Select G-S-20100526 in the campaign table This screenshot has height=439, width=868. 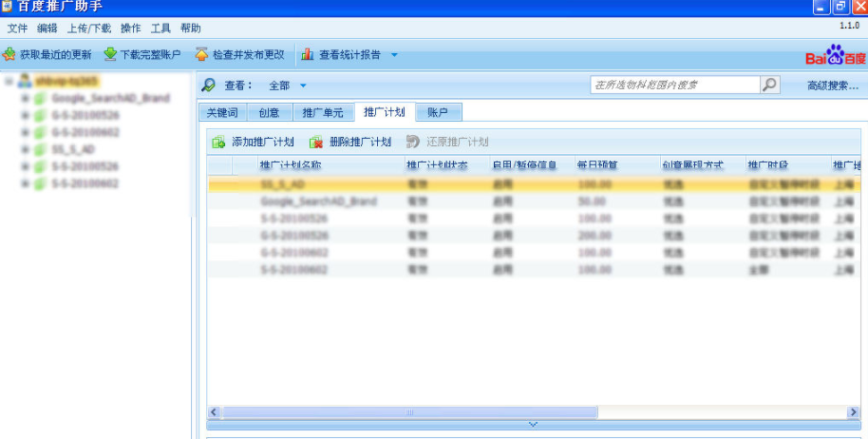[x=294, y=236]
